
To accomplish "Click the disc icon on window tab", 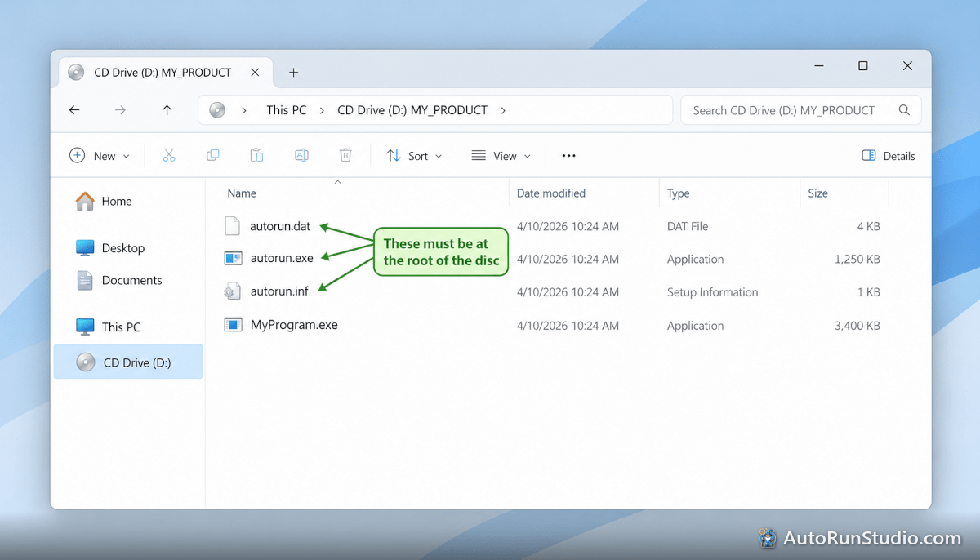I will (x=76, y=73).
